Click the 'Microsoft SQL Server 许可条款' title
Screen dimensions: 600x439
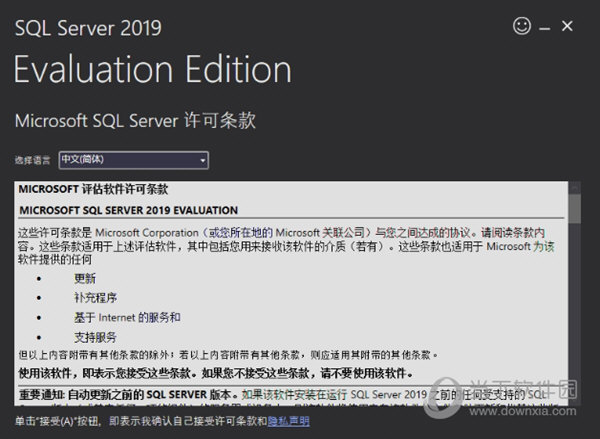135,120
